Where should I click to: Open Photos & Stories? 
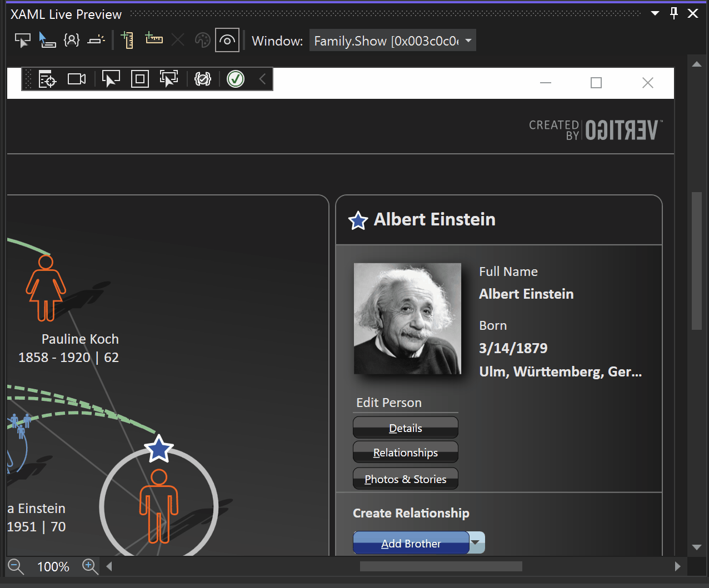(406, 479)
